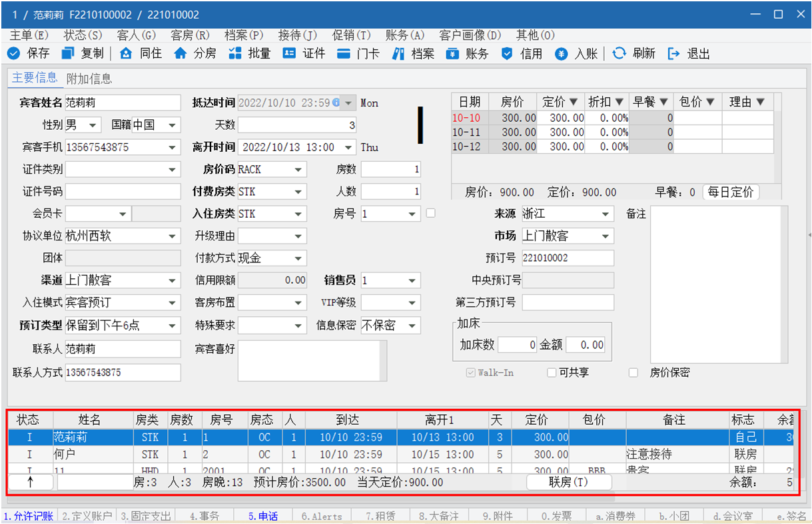
Task: Select the 何户 row in guest list
Action: (402, 455)
